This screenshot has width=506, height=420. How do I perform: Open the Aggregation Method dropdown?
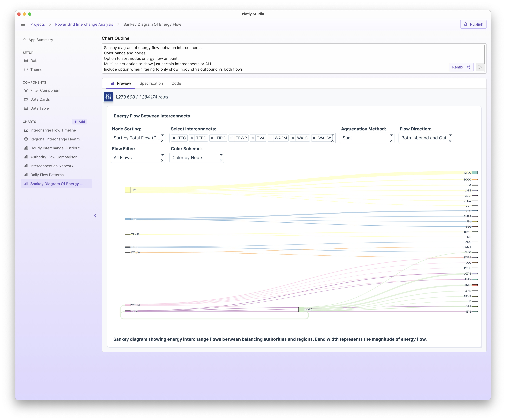tap(391, 135)
